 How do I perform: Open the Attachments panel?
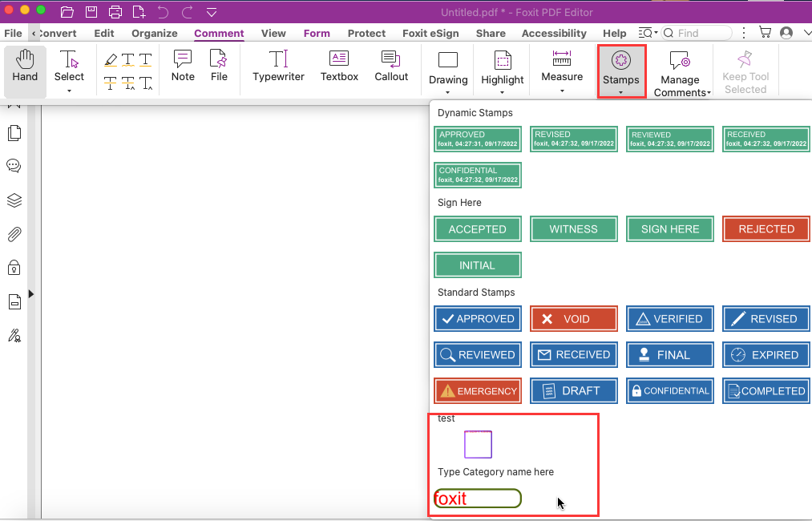[x=14, y=234]
